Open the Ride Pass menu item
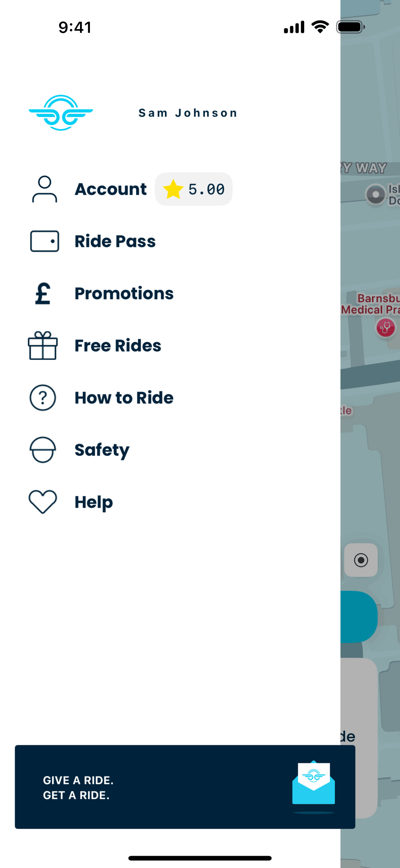 pos(115,241)
